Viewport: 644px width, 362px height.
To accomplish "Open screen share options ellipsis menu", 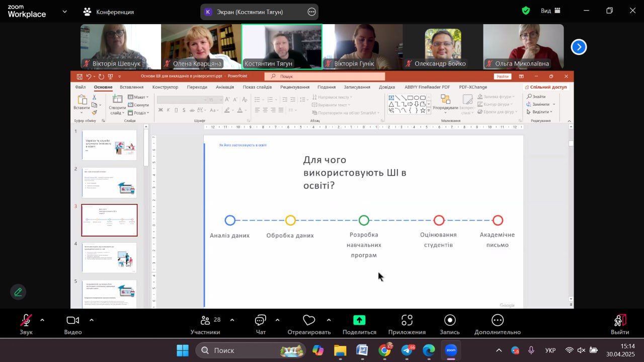I will (311, 12).
